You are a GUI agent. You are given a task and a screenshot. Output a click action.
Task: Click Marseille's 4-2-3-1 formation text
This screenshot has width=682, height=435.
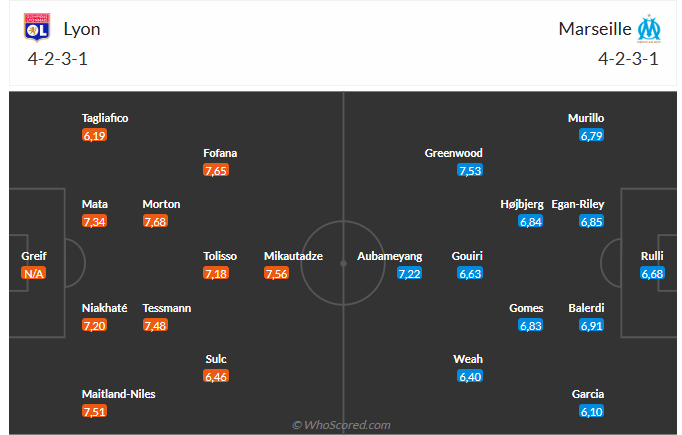click(628, 58)
